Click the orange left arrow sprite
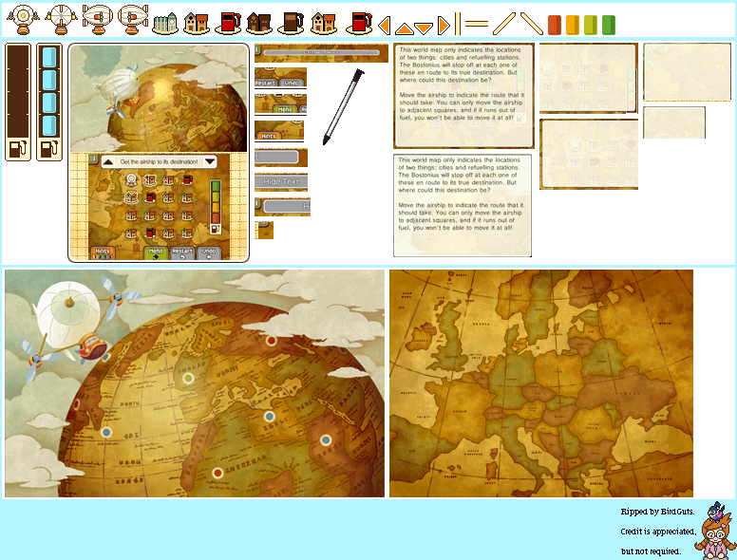The image size is (737, 560). tap(385, 26)
